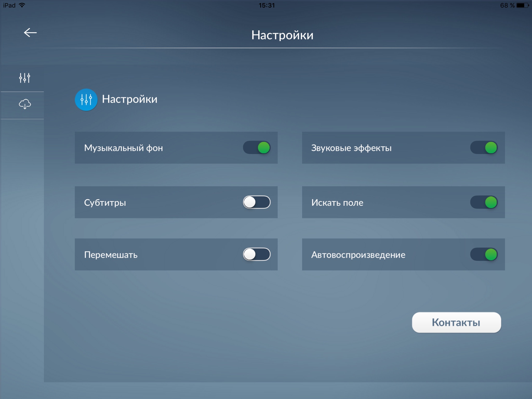Turn off Звуковые эффекты switch

coord(484,148)
